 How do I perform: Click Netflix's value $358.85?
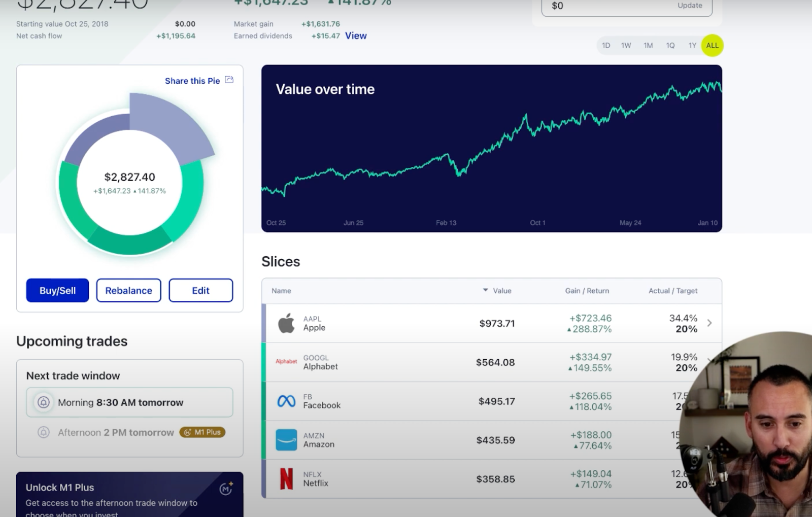pos(495,479)
